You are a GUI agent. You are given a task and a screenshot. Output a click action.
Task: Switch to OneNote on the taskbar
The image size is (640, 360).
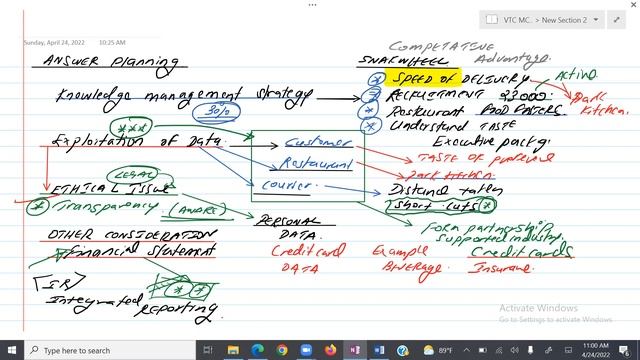tap(354, 350)
